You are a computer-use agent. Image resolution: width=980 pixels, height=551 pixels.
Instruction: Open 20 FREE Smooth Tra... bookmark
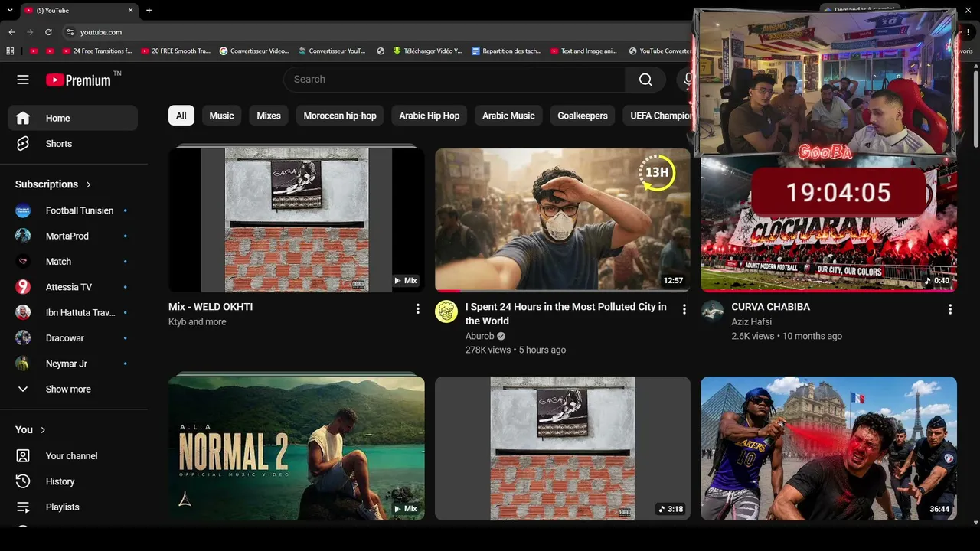pos(175,51)
